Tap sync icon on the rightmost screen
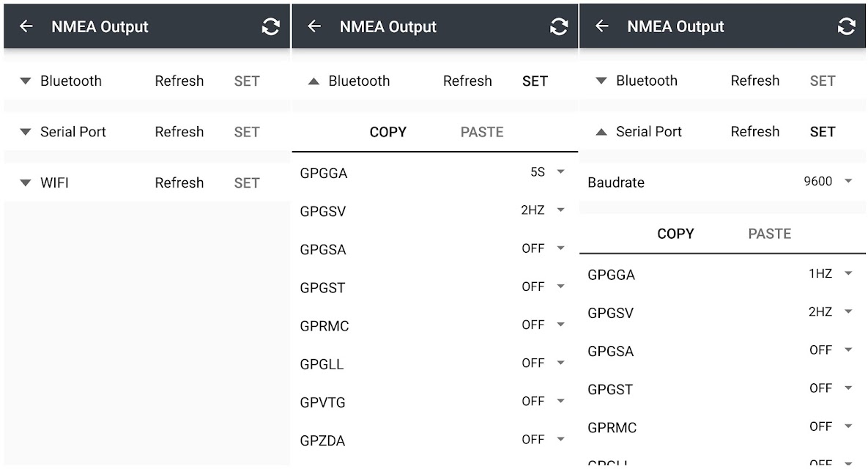The width and height of the screenshot is (868, 469). [847, 27]
